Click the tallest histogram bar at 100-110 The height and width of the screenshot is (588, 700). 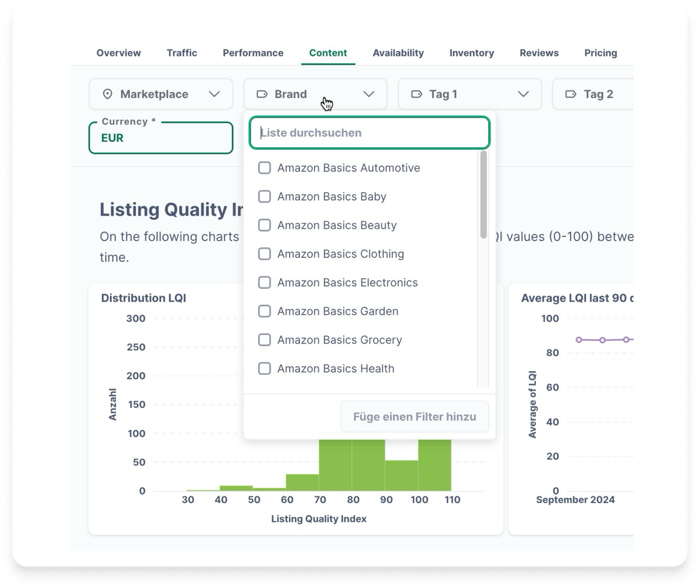point(434,466)
